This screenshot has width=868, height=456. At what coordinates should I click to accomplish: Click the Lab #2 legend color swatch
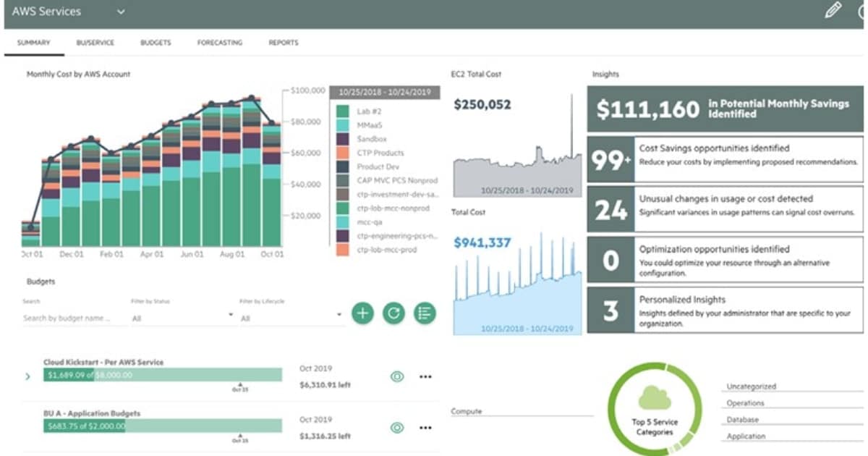343,111
